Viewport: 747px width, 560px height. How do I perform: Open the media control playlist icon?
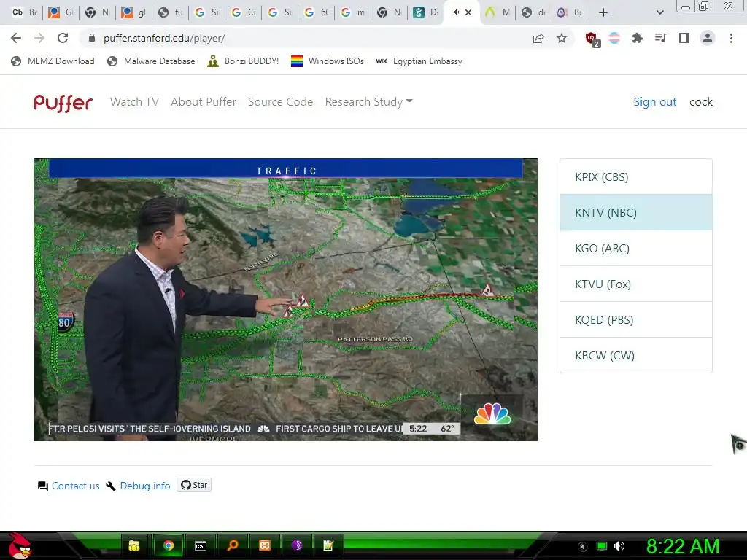tap(660, 38)
